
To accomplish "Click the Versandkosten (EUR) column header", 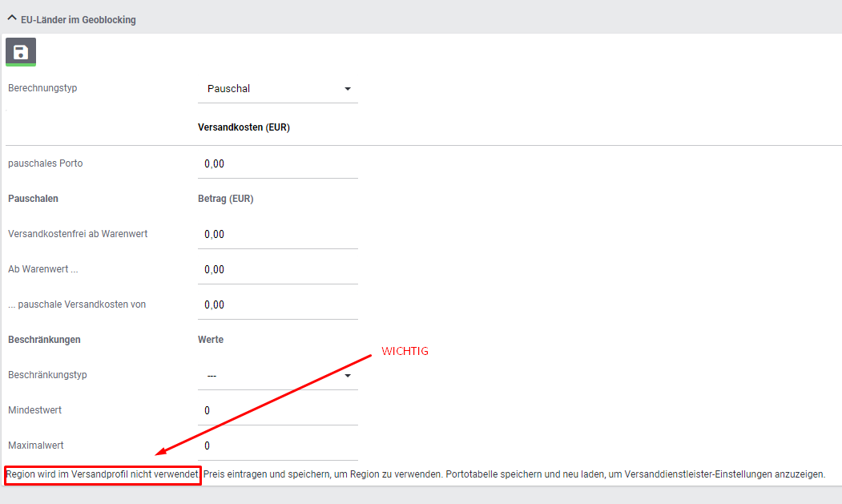I will pyautogui.click(x=244, y=127).
